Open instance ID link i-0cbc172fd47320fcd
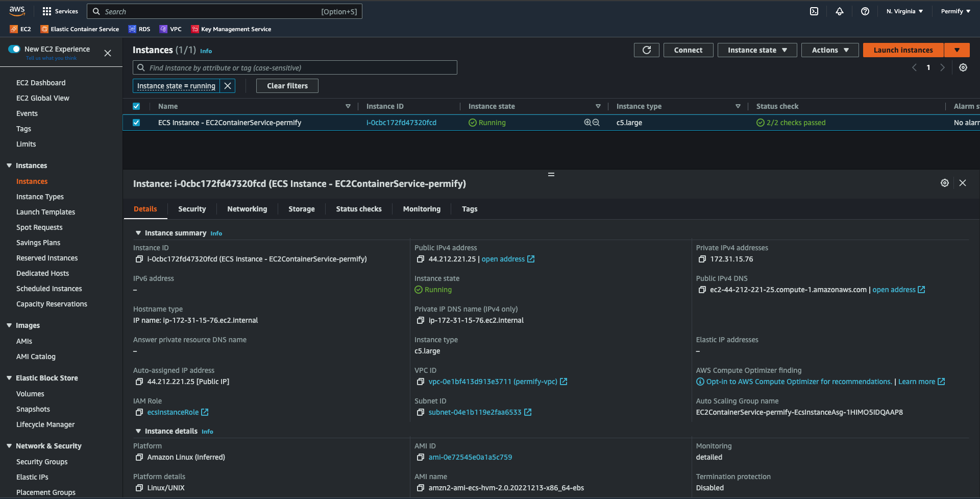Screen dimensions: 980x499 (401, 123)
